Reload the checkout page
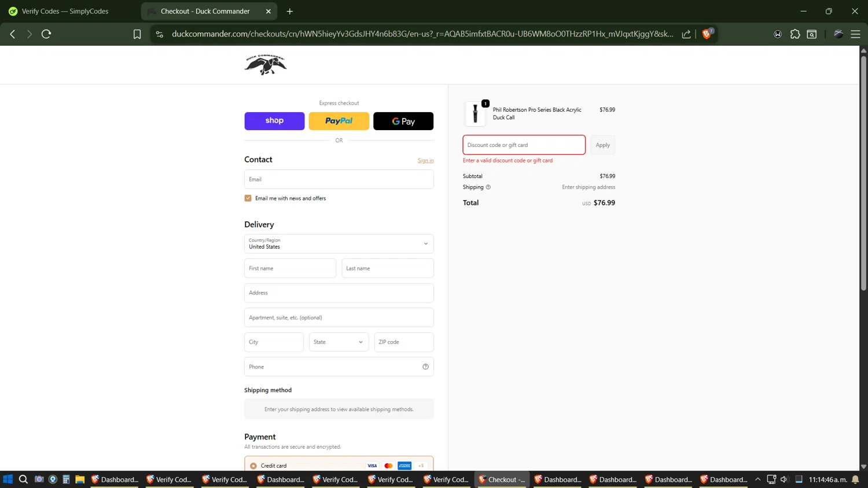This screenshot has width=868, height=488. [46, 34]
